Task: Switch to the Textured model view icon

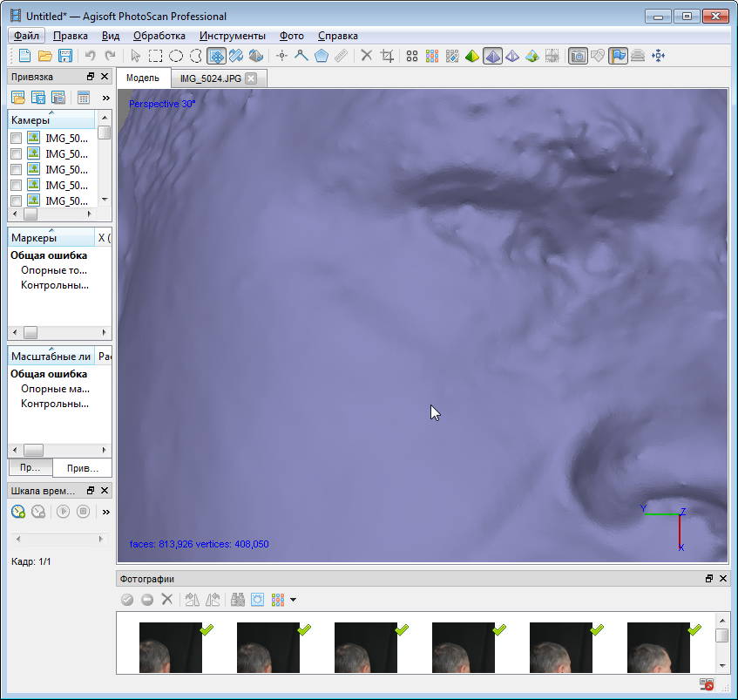Action: coord(531,56)
